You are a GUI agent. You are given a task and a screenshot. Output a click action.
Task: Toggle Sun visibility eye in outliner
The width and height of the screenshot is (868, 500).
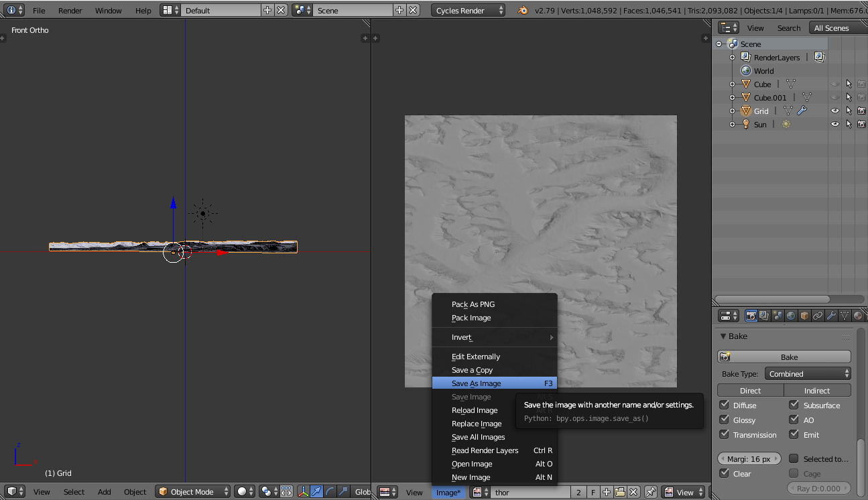click(x=835, y=124)
